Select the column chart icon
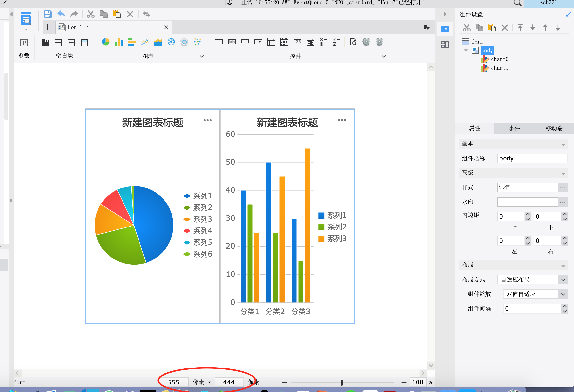This screenshot has height=392, width=574. coord(119,42)
